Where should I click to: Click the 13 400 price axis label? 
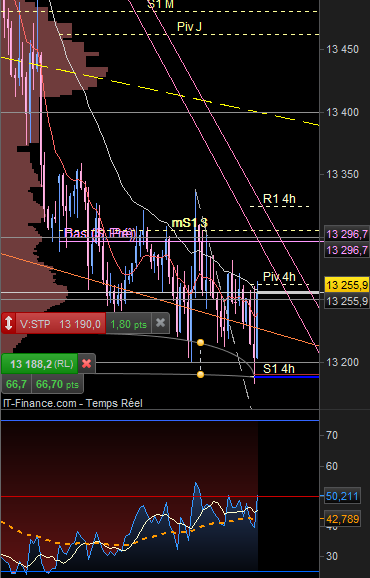coord(342,112)
